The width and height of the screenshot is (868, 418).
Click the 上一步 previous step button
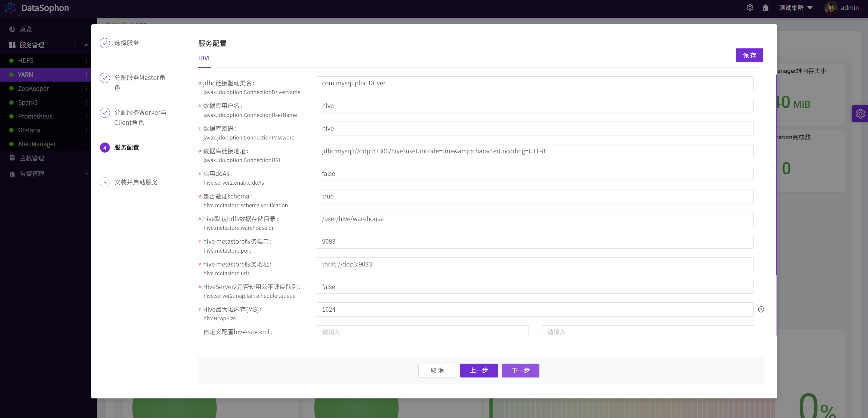pyautogui.click(x=479, y=370)
